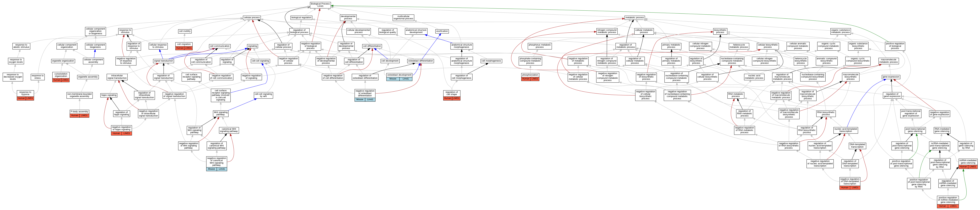Select 'cell surface receptor signaling pathway' node
Viewport: 980px width, 210px height.
pos(191,77)
